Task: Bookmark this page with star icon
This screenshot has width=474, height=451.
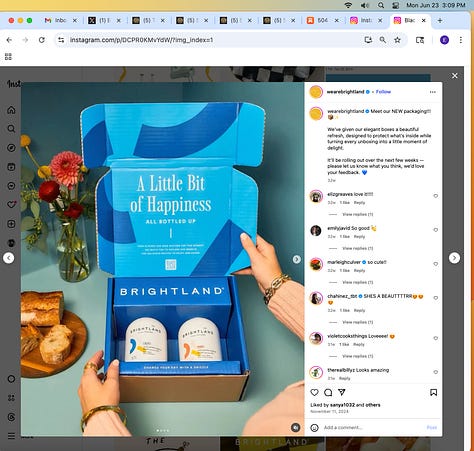Action: 397,40
